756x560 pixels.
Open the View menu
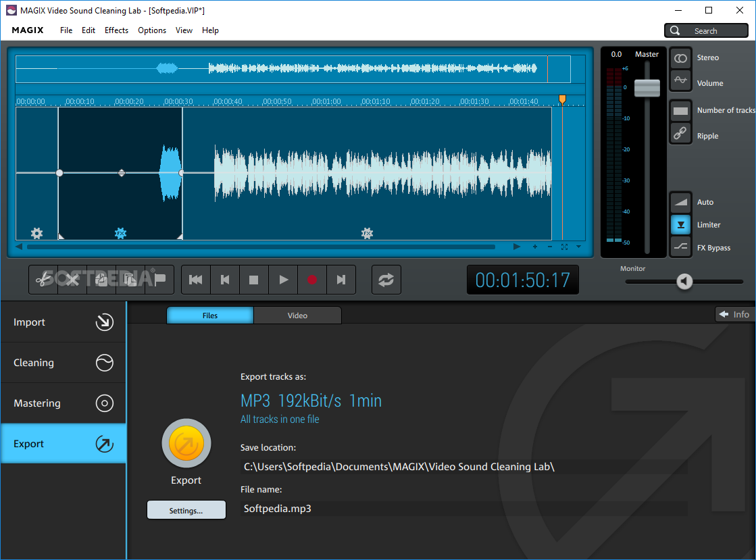184,30
